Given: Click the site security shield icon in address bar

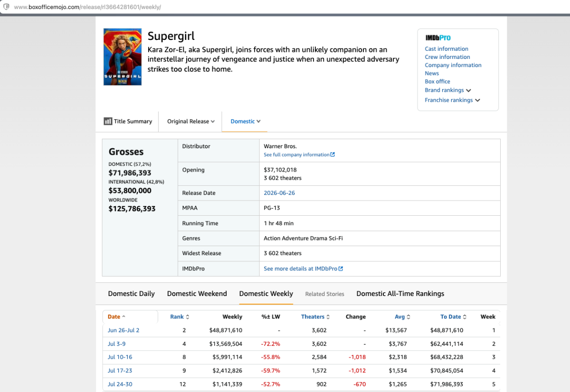Looking at the screenshot, I should [x=6, y=7].
